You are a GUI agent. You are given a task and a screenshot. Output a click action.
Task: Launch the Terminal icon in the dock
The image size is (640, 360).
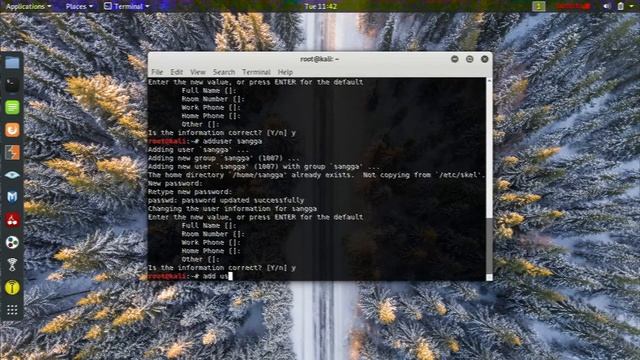[x=12, y=85]
